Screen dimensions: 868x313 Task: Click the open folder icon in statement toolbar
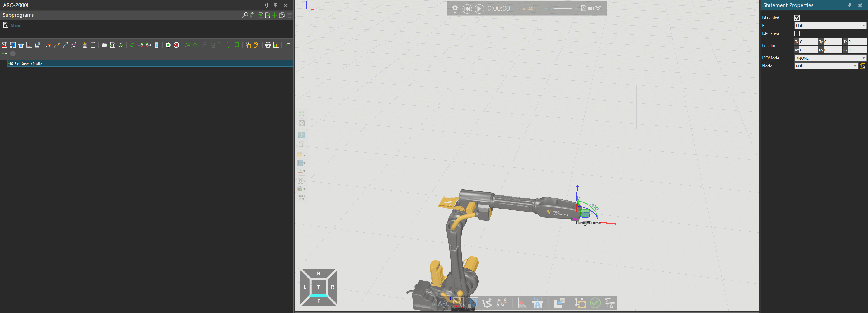pos(104,45)
